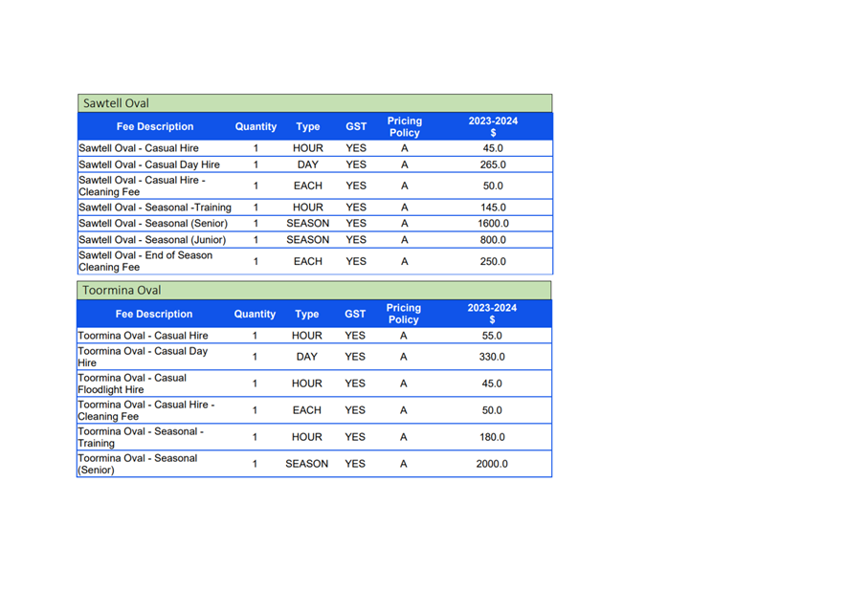
Task: Click '2023-2024 $' header in Sawtell table
Action: (493, 126)
